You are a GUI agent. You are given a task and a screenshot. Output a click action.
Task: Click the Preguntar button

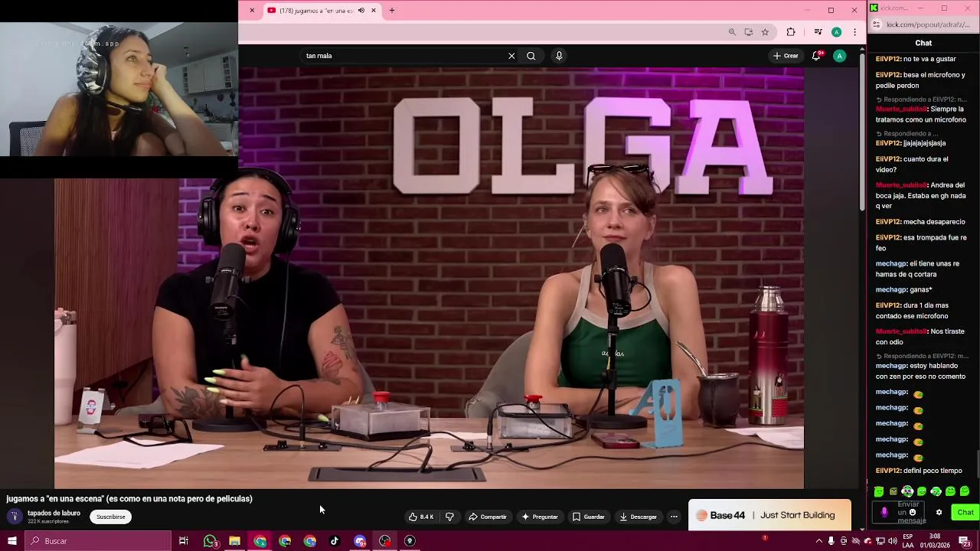(540, 517)
